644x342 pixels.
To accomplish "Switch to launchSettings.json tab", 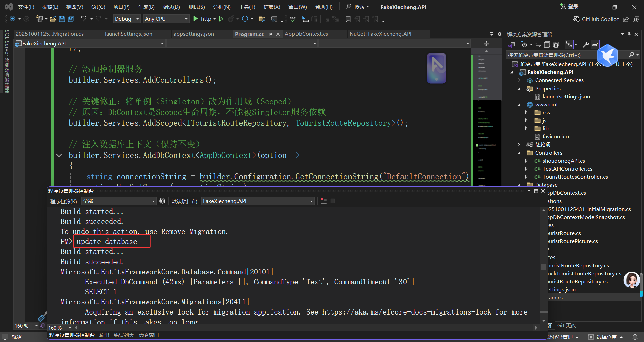I will pyautogui.click(x=128, y=34).
